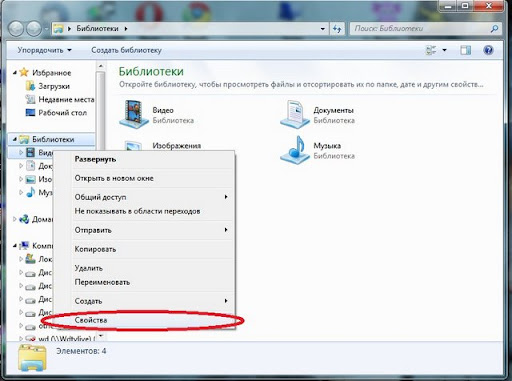Click the Видео library icon in navigation tree

click(x=30, y=153)
